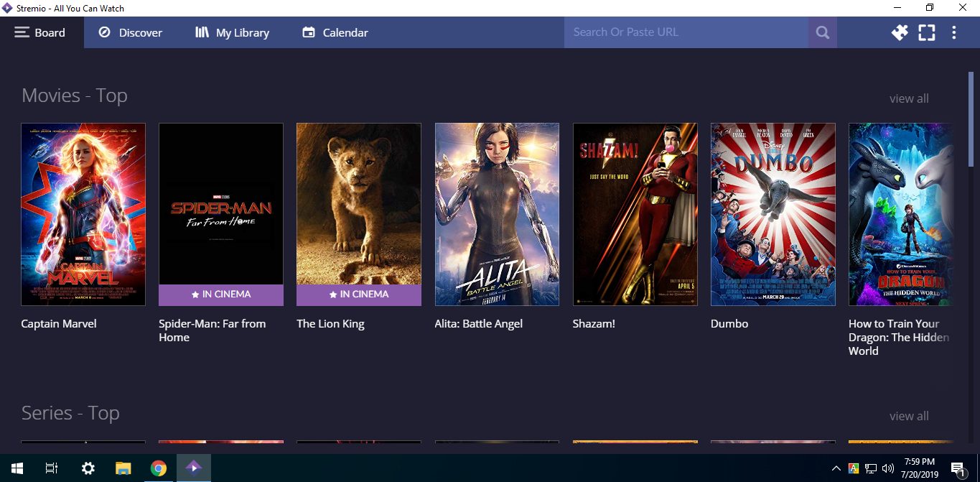980x482 pixels.
Task: Open File Explorer from the taskbar
Action: point(123,468)
